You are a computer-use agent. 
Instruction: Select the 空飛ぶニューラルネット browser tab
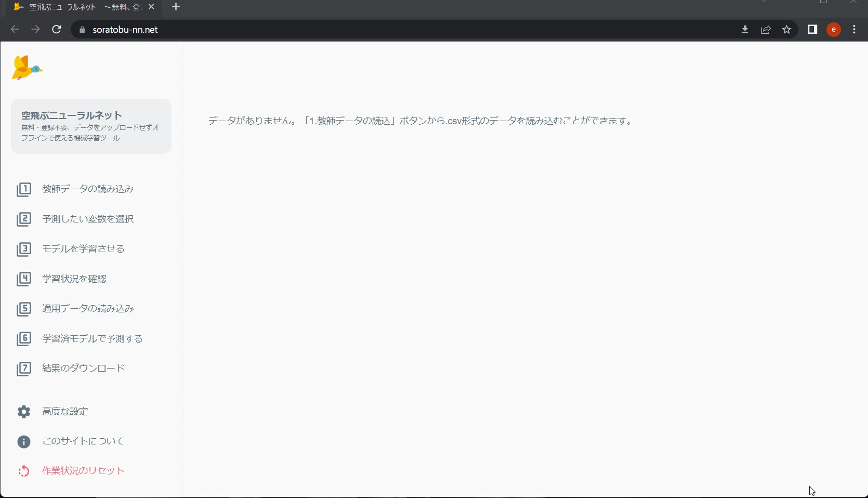(83, 7)
